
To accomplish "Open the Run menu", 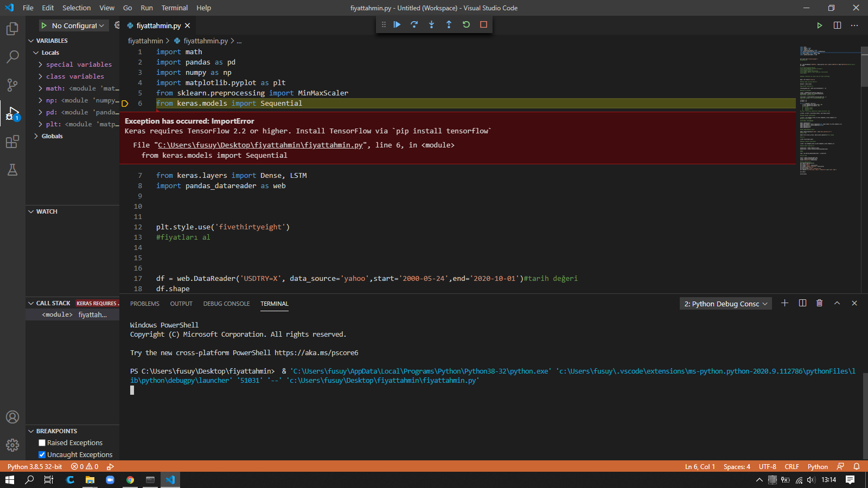I will point(146,8).
